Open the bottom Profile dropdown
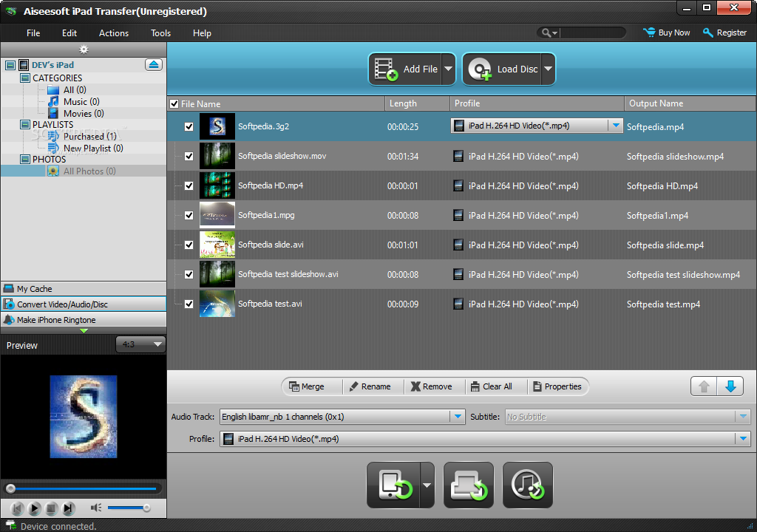 point(743,439)
